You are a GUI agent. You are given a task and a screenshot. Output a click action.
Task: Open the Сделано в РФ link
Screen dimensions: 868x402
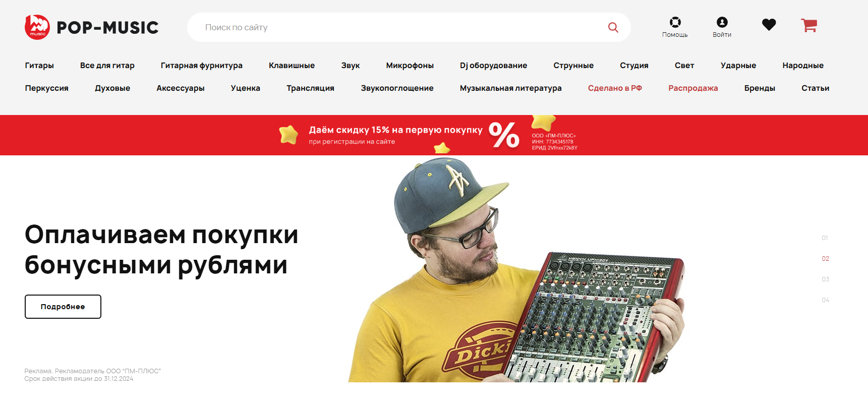(615, 88)
